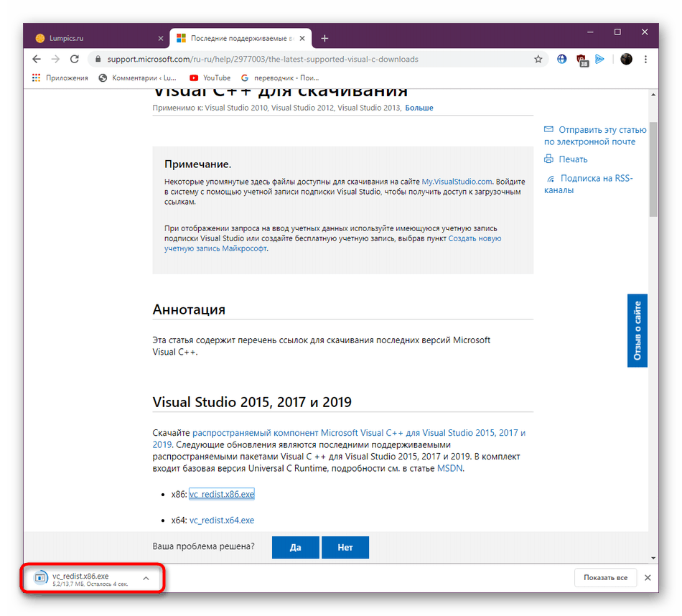This screenshot has height=616, width=682.
Task: Open Подписка на RSS-каналы link
Action: point(588,184)
